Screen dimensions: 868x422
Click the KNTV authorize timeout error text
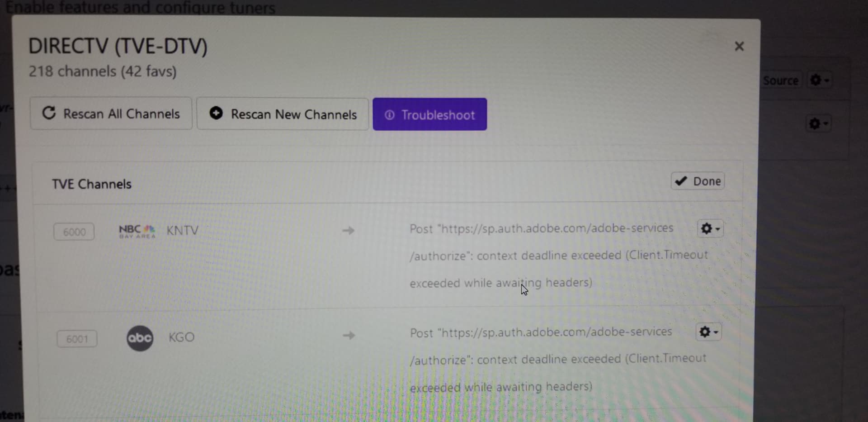(558, 256)
